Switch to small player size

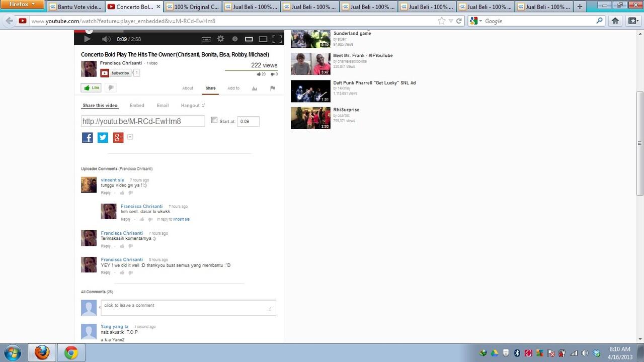tap(249, 39)
